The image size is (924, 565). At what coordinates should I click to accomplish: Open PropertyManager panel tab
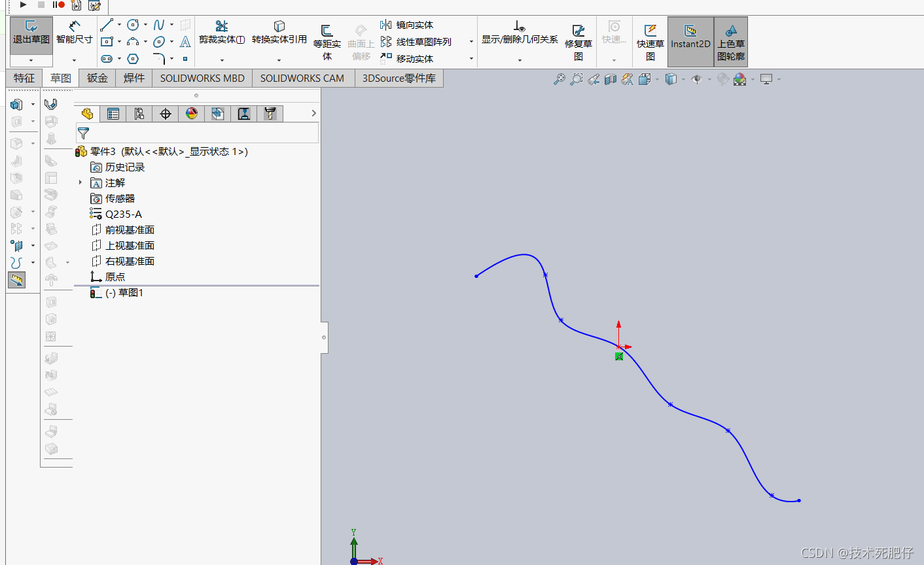point(113,114)
